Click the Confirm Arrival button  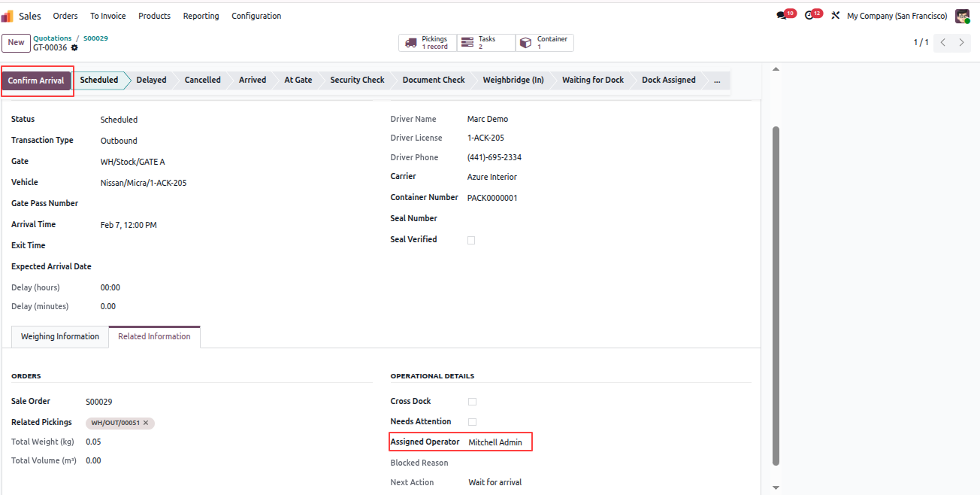pos(36,80)
